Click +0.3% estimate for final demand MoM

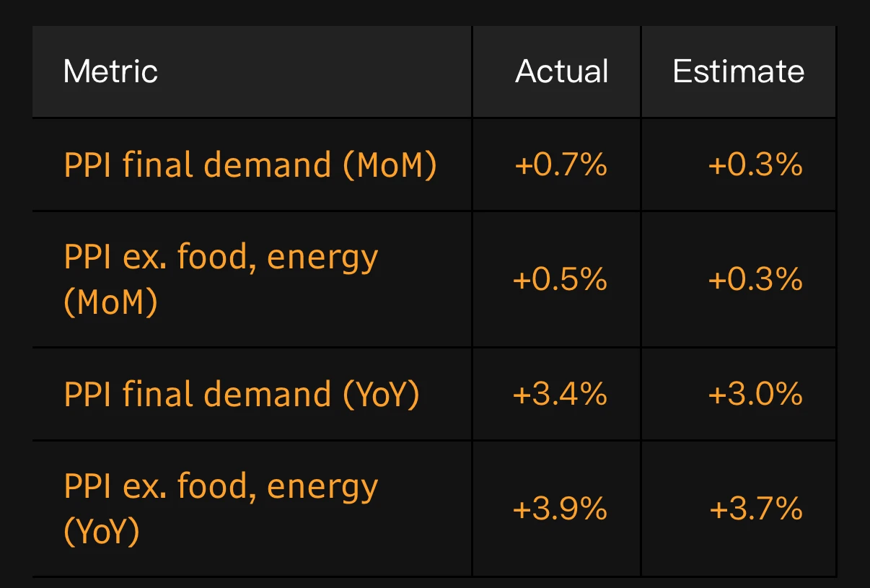tap(755, 165)
